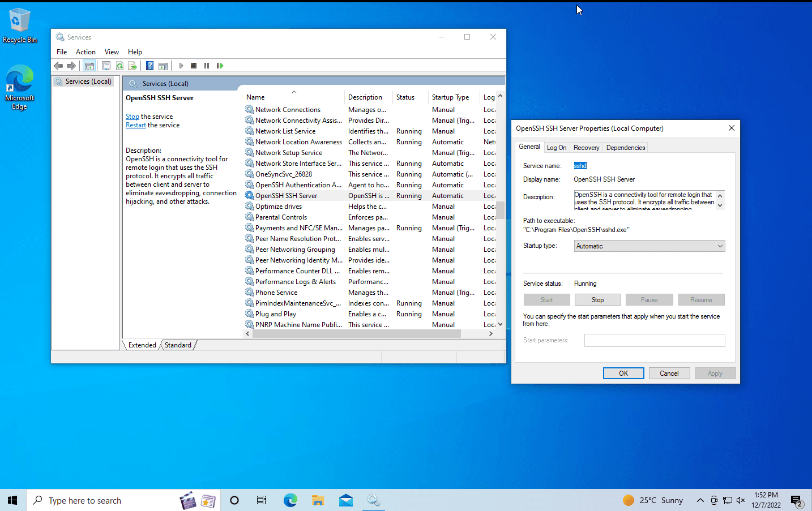812x511 pixels.
Task: Toggle Show/Hide Action Pane toolbar icon
Action: 163,66
